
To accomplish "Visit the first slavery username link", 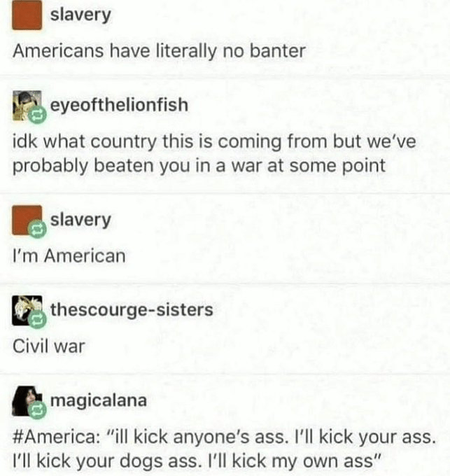I will point(80,15).
